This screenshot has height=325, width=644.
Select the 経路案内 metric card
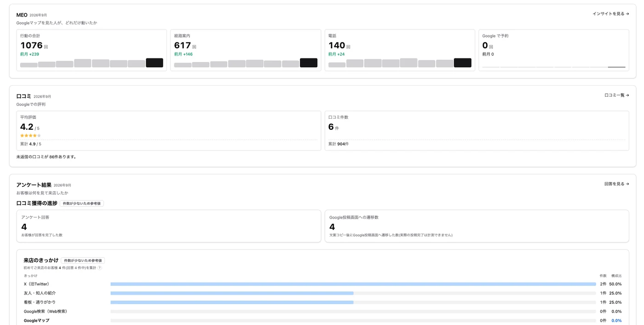[x=246, y=50]
